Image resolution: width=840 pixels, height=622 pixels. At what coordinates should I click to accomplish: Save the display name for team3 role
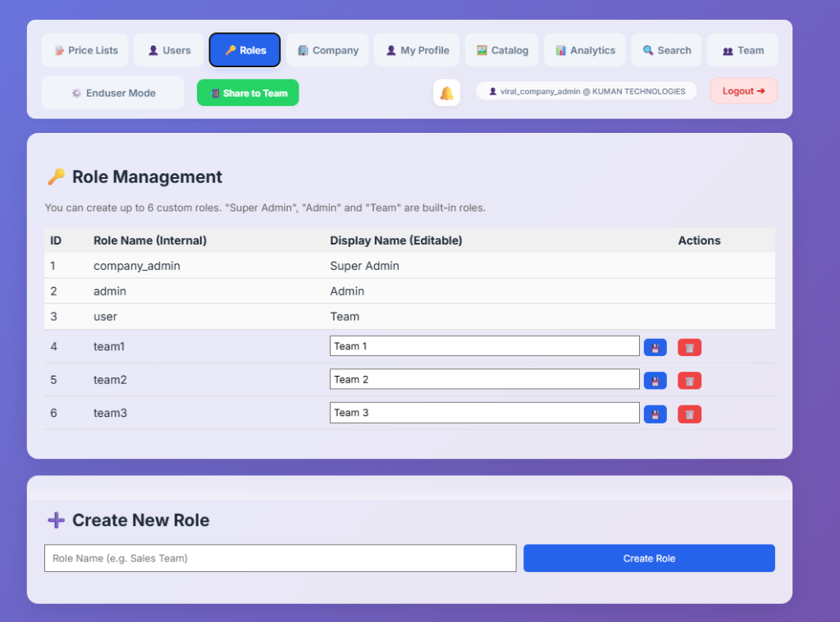coord(655,414)
